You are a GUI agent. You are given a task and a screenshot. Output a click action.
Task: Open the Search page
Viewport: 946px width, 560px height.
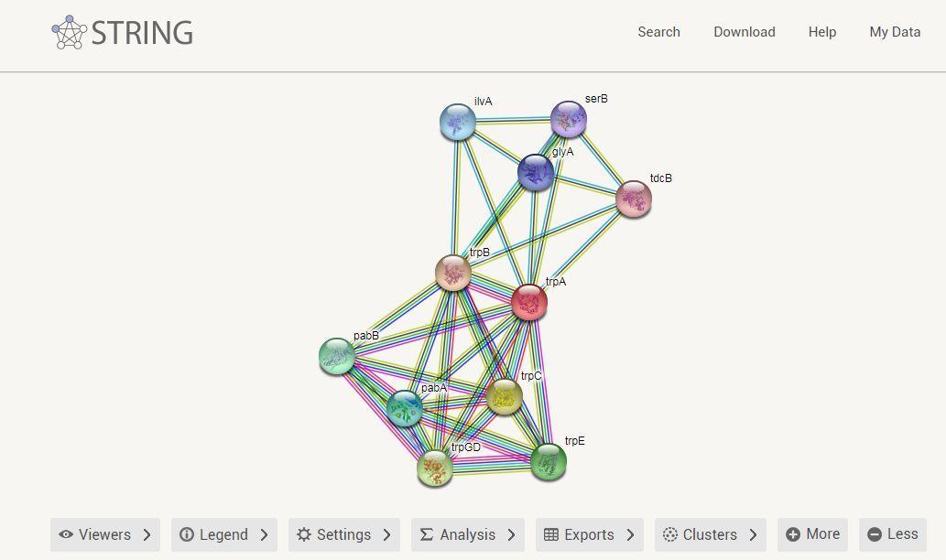[x=658, y=32]
